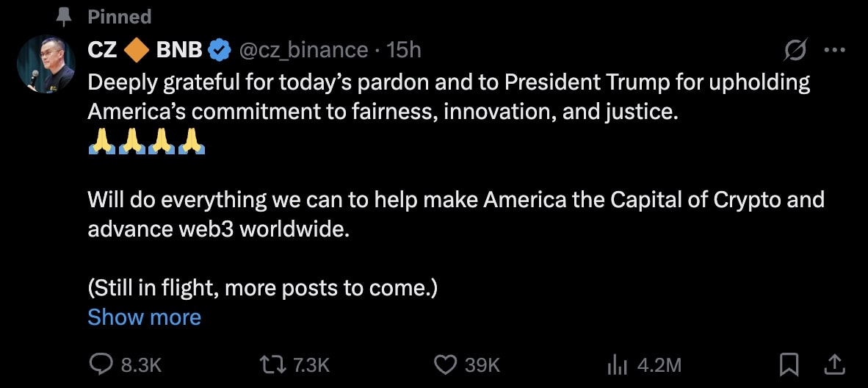Click the orange diamond BNB emoji

[137, 50]
